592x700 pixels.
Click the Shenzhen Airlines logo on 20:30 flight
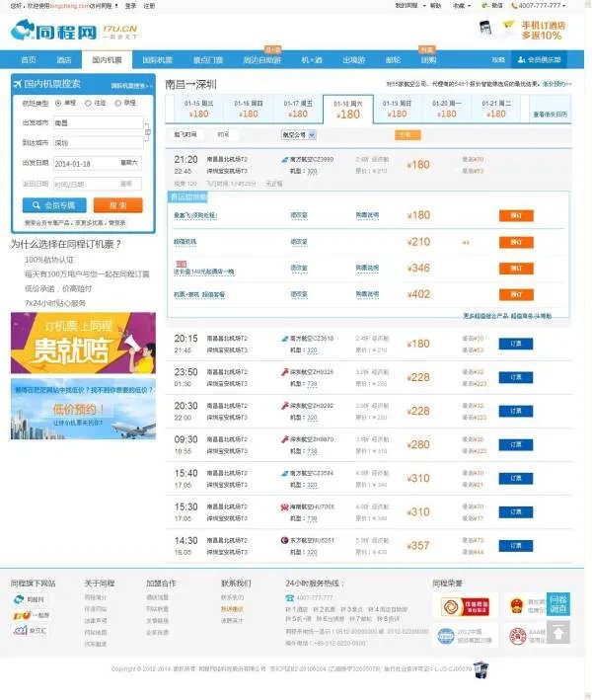[284, 406]
